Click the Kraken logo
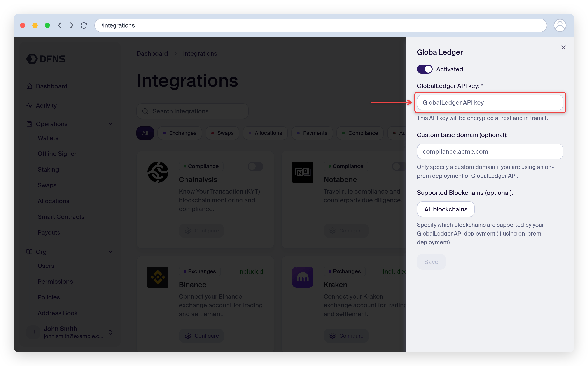The image size is (588, 366). click(x=303, y=277)
